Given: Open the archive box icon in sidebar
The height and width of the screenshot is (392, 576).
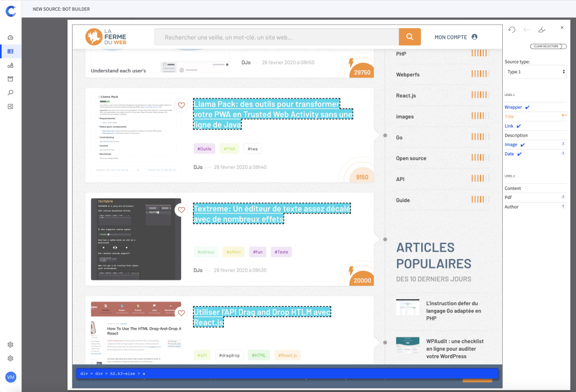Looking at the screenshot, I should click(x=10, y=79).
